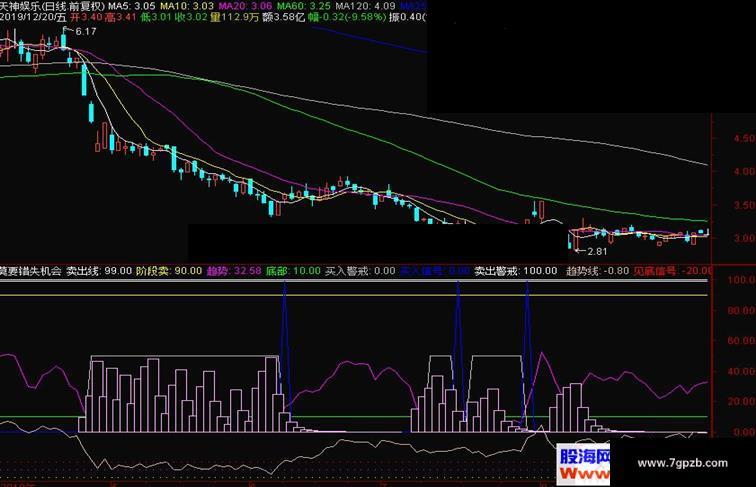This screenshot has width=756, height=487.
Task: Click the 60.00 indicator axis label
Action: [x=742, y=341]
